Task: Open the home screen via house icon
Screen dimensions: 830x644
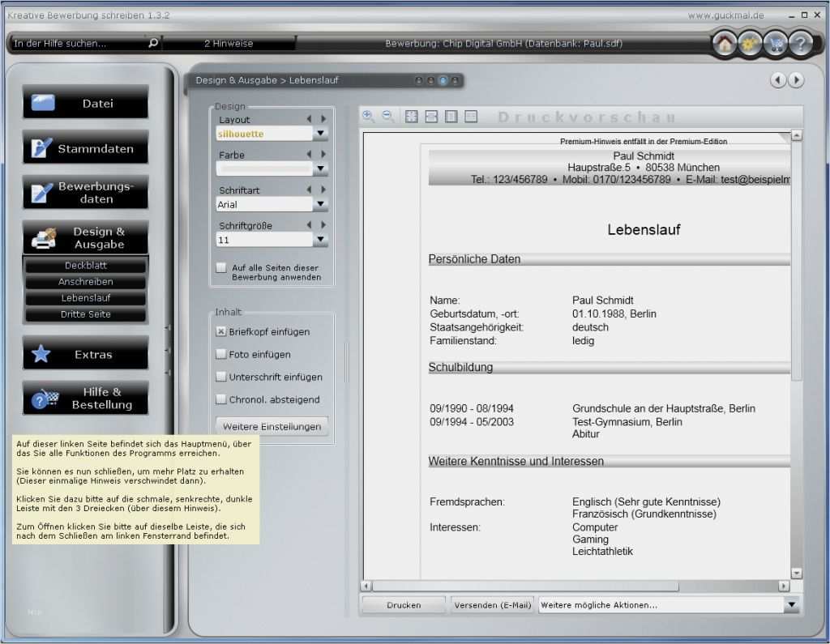Action: [724, 43]
